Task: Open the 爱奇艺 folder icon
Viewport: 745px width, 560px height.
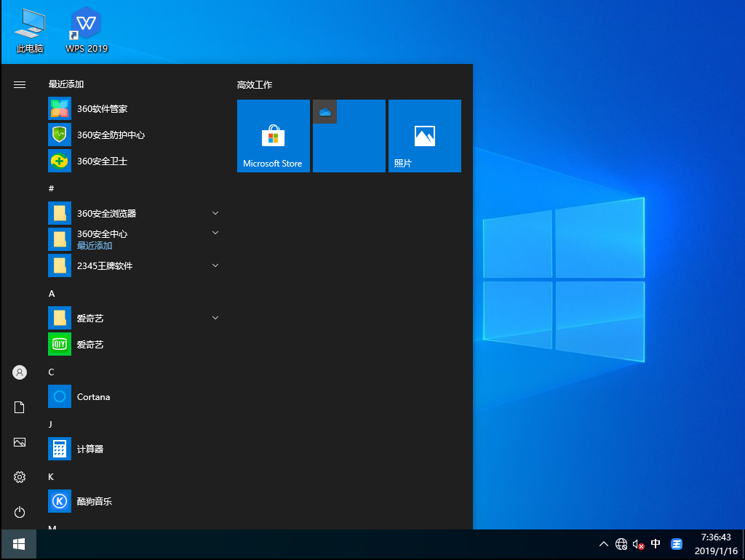Action: click(60, 318)
